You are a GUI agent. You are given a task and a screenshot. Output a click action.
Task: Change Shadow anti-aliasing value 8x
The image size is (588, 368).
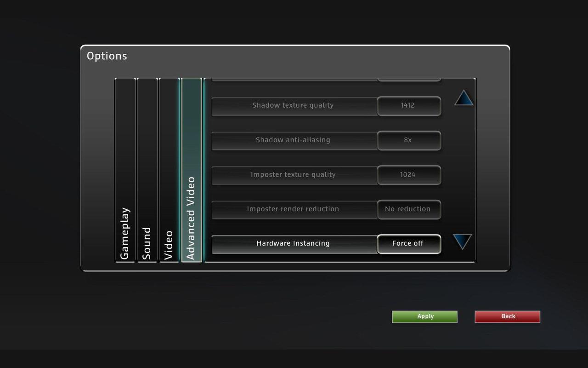[x=409, y=140]
